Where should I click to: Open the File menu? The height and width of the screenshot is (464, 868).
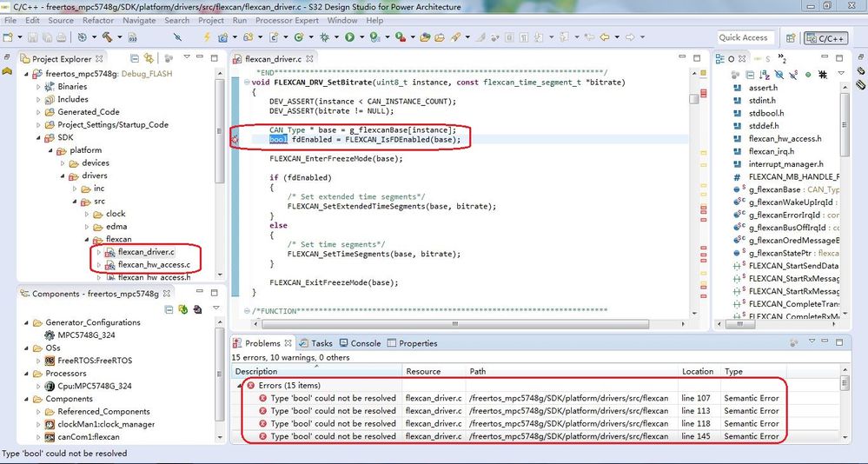[x=10, y=20]
